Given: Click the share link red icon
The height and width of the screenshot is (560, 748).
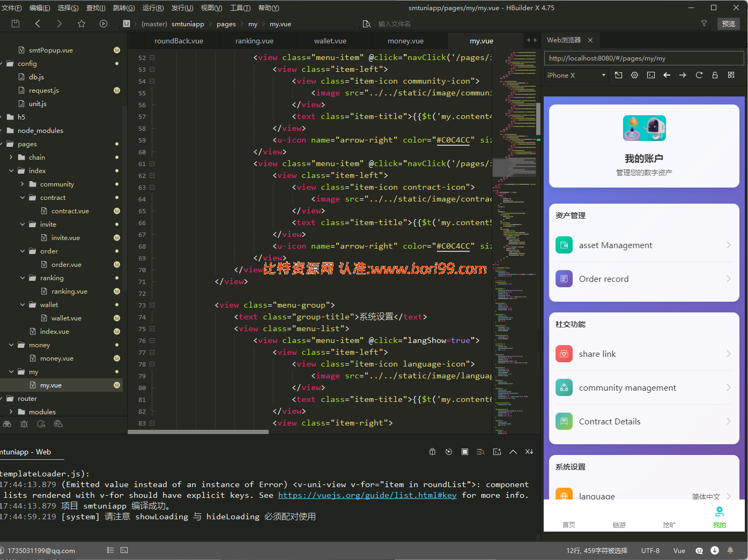Looking at the screenshot, I should click(564, 354).
